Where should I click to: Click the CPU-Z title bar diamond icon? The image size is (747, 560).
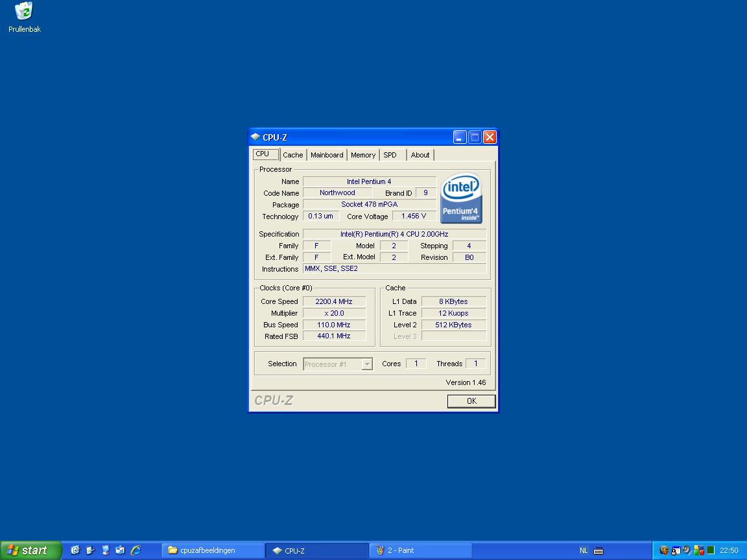(255, 137)
